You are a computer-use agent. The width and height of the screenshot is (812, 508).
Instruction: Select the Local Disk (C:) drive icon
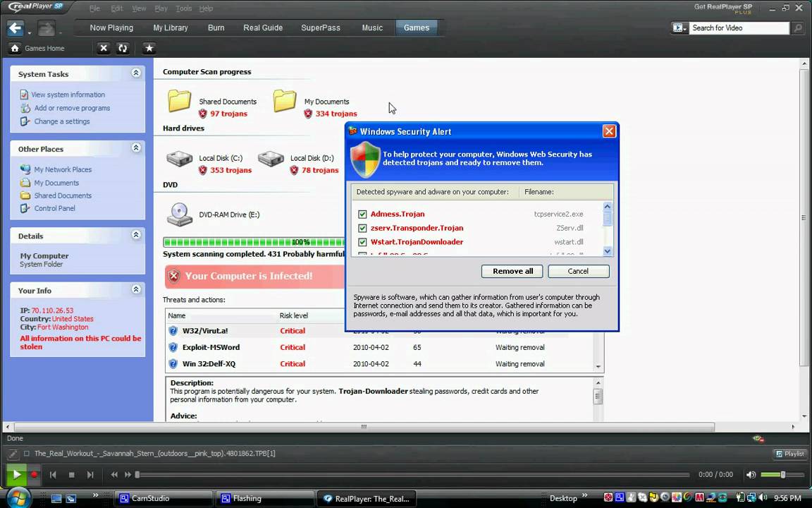[180, 158]
